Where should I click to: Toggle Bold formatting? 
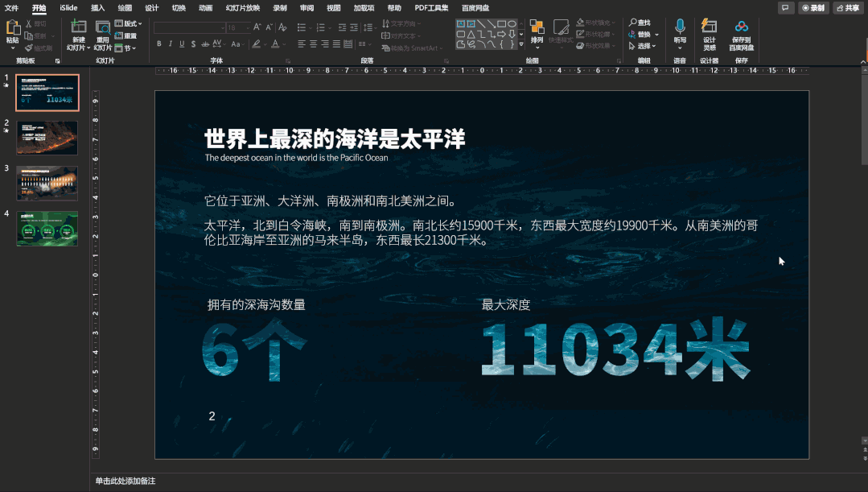click(x=158, y=43)
